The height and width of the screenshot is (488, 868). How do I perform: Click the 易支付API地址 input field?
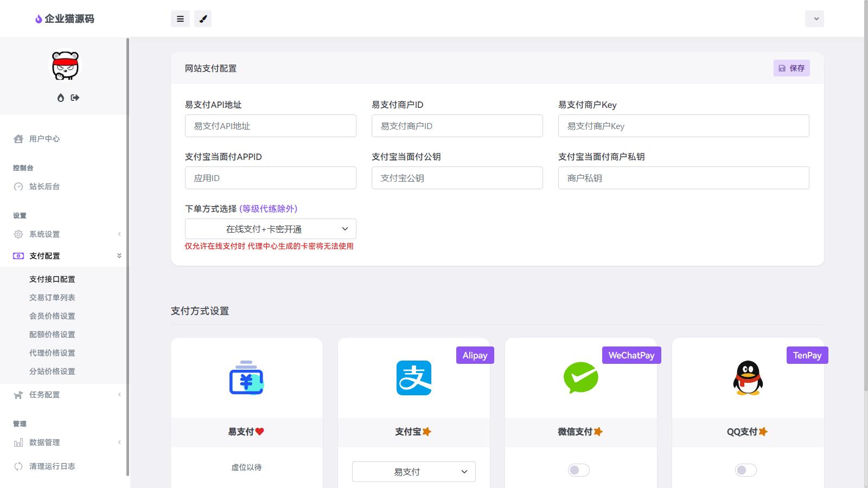coord(270,126)
